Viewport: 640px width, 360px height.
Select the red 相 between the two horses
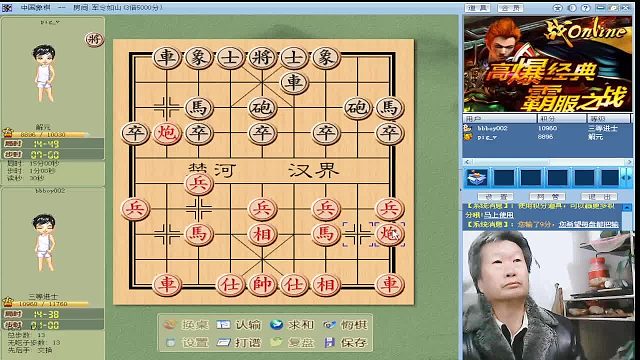coord(262,234)
